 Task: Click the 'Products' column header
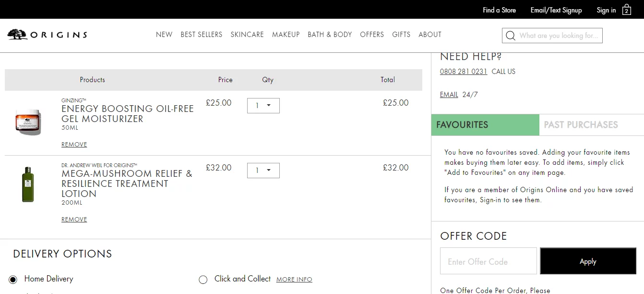[x=92, y=80]
